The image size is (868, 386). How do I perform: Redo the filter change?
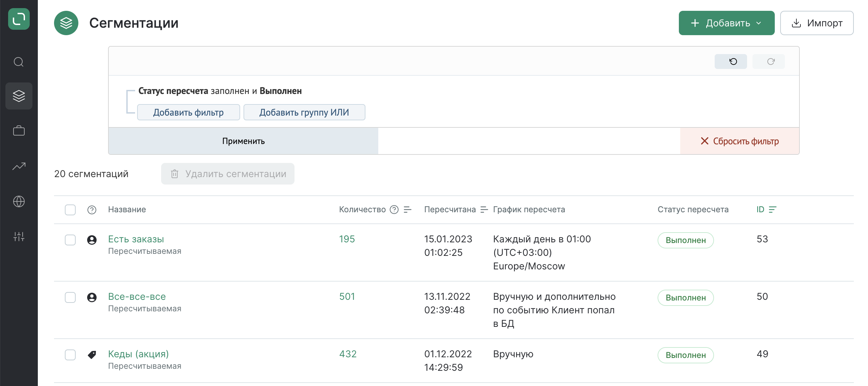pyautogui.click(x=768, y=62)
